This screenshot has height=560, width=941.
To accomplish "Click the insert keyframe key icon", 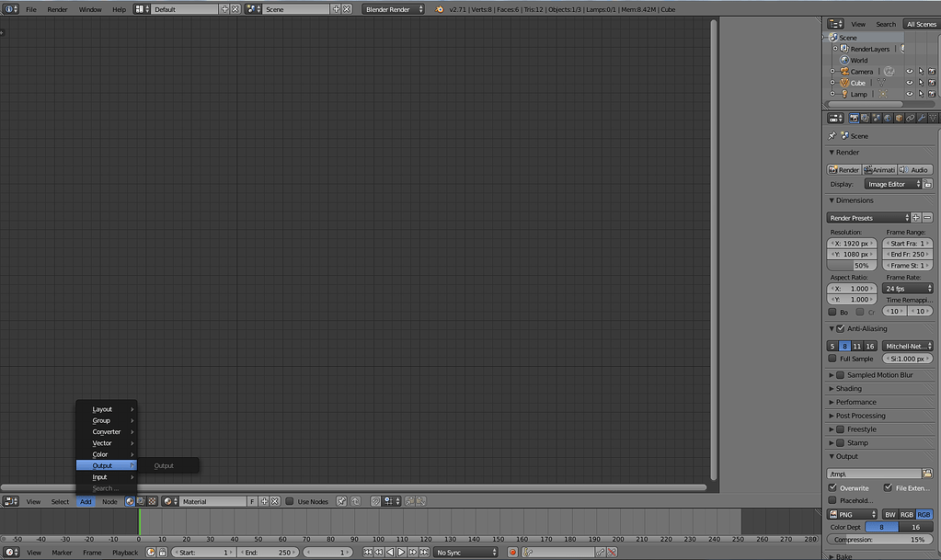I will (600, 553).
